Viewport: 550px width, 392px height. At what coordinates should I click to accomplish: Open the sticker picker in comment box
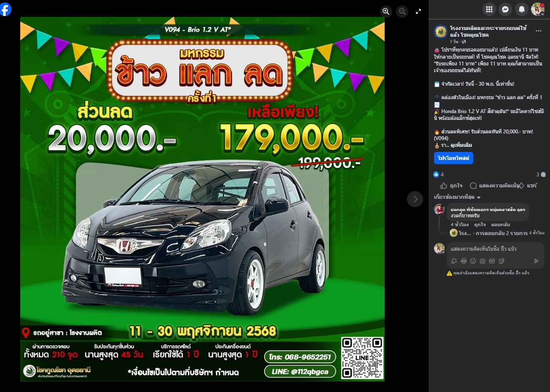(501, 261)
